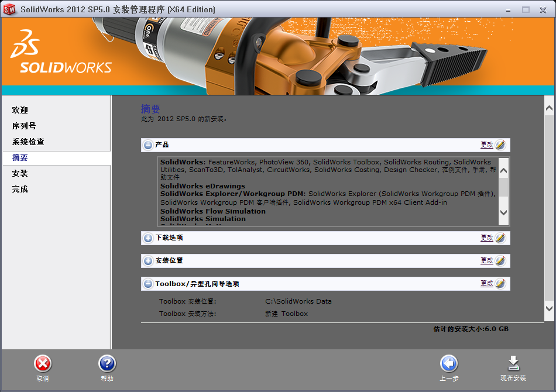Viewport: 556px width, 392px height.
Task: Click the pencil icon in the 下载选项 row
Action: tap(500, 238)
